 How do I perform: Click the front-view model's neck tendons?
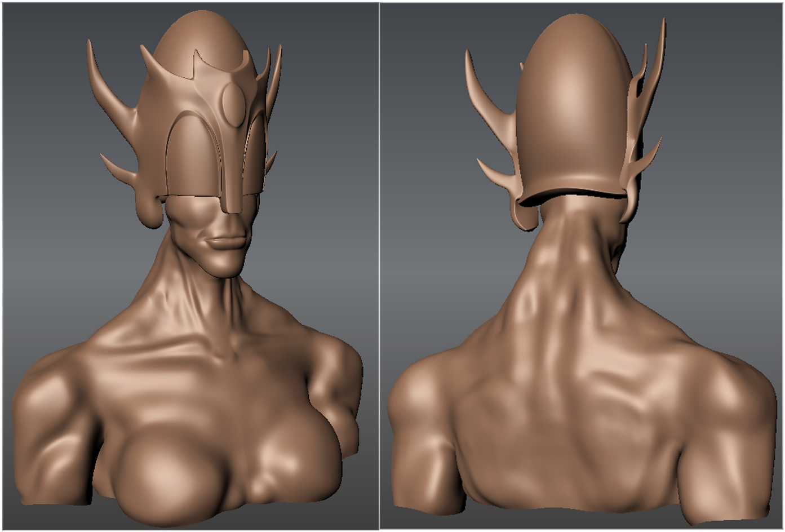pyautogui.click(x=186, y=293)
